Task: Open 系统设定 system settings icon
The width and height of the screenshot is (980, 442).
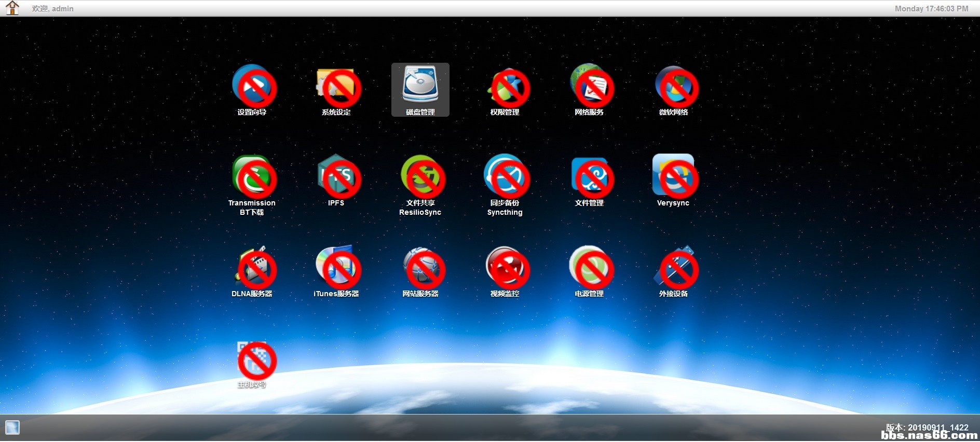Action: [x=336, y=86]
